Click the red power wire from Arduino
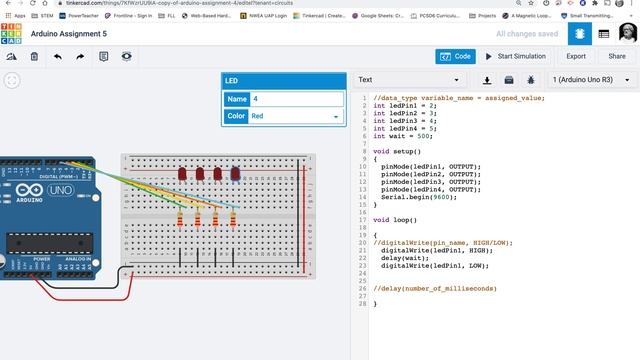 coord(90,300)
